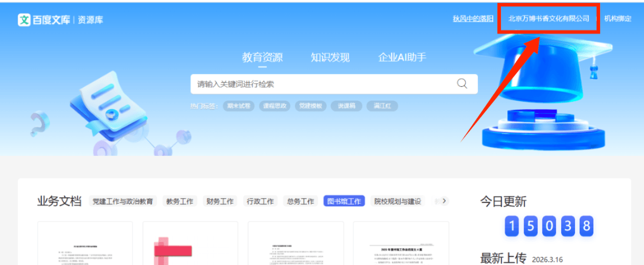Click the 满江红 hot tag
This screenshot has height=265, width=644.
382,106
